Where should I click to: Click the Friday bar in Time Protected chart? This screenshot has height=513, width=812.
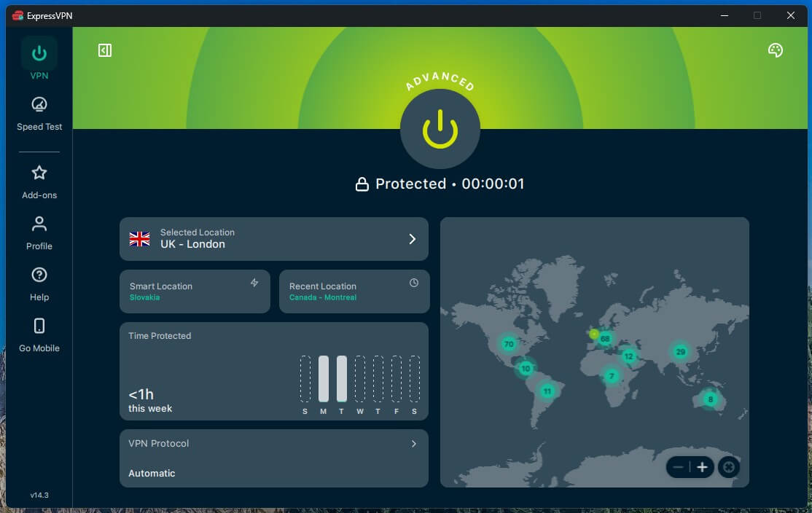397,378
